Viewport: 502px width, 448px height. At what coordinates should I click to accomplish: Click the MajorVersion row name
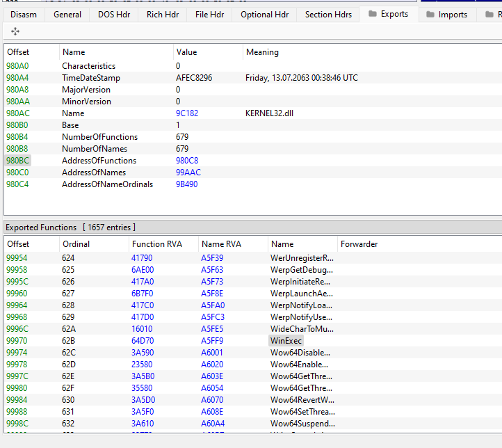[x=86, y=90]
